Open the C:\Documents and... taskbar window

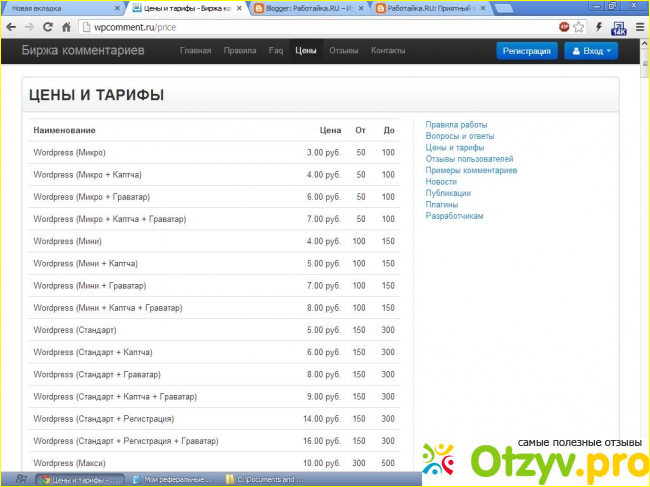(265, 479)
